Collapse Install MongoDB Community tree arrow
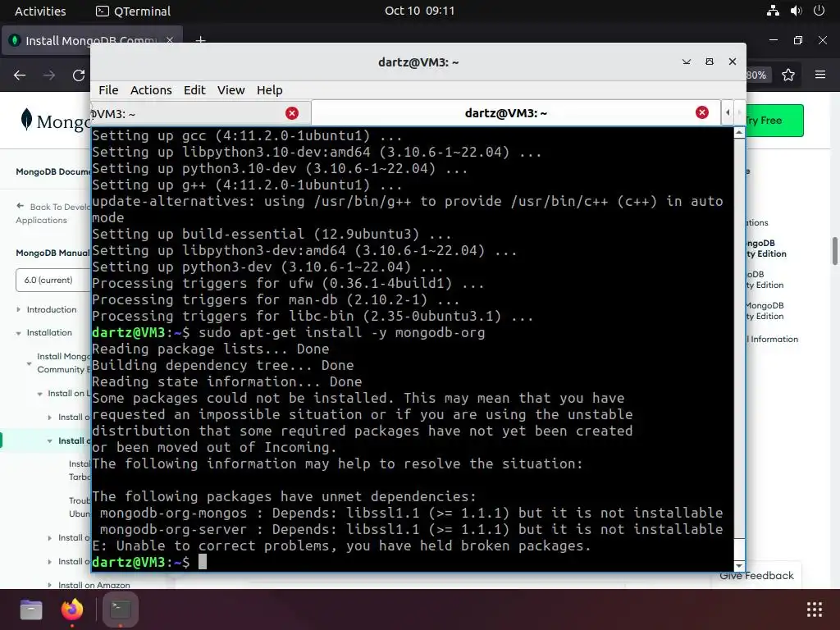Viewport: 840px width, 630px height. [x=29, y=363]
